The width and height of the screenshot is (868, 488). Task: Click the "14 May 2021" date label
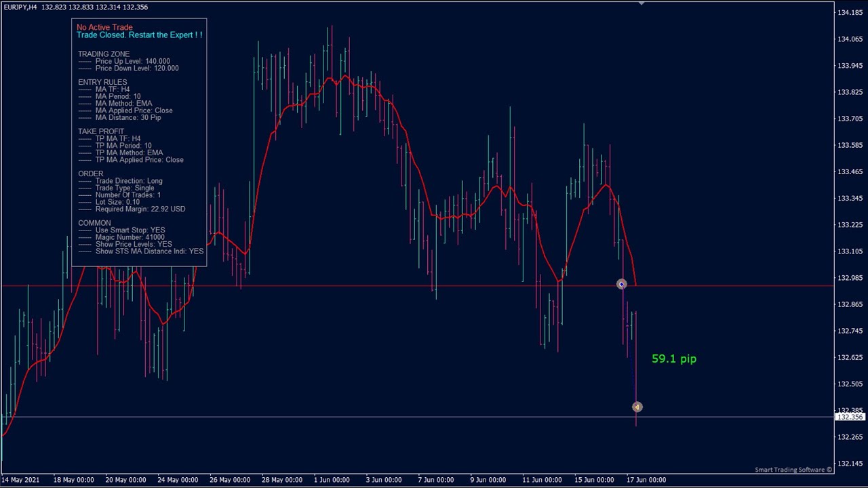click(x=20, y=480)
